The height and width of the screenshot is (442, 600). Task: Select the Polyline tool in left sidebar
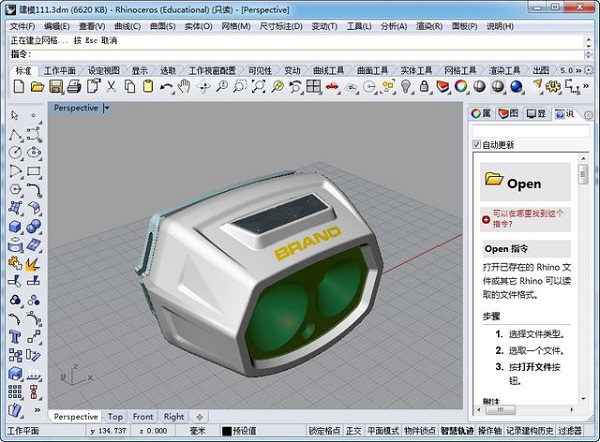tap(16, 134)
